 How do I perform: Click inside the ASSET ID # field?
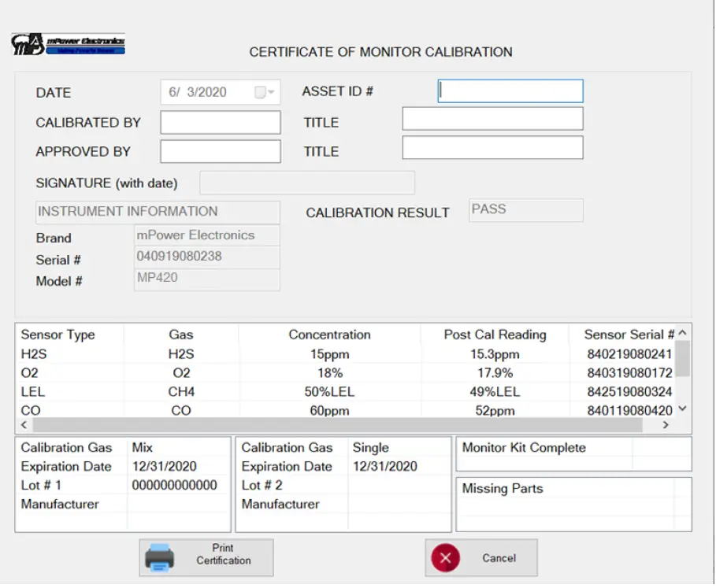pos(509,91)
